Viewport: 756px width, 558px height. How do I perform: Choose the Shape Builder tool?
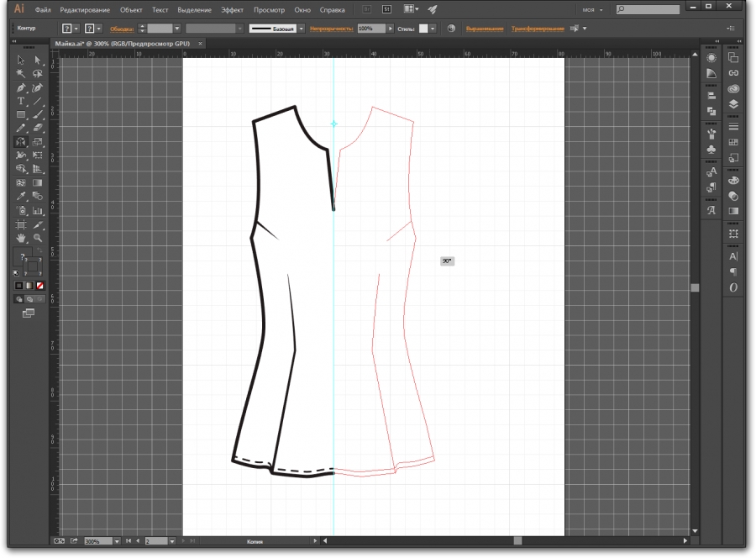pos(21,169)
